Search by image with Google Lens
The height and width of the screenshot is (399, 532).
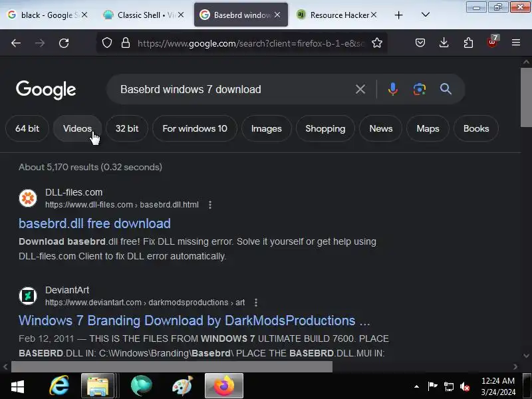tap(420, 89)
